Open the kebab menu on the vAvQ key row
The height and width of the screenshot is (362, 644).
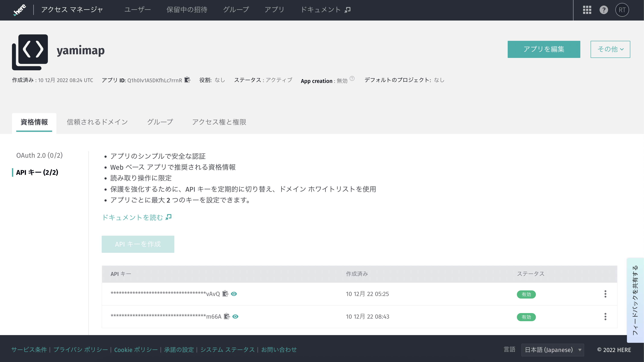click(605, 294)
